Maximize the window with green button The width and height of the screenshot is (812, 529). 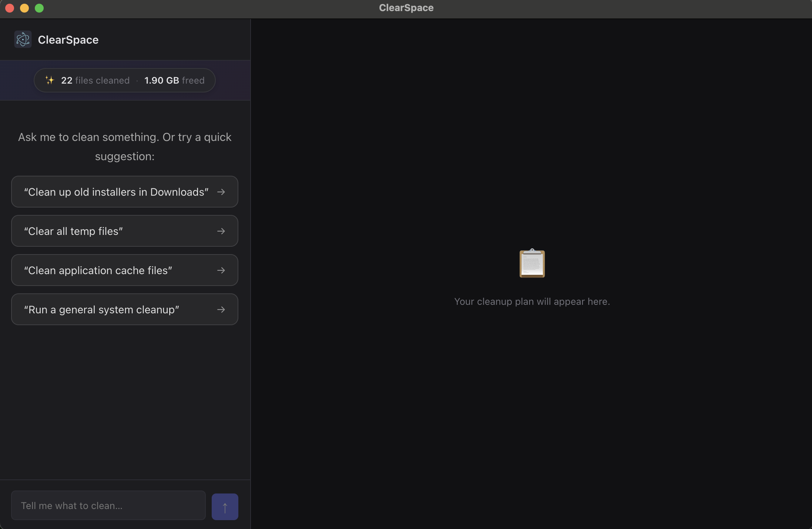point(39,8)
